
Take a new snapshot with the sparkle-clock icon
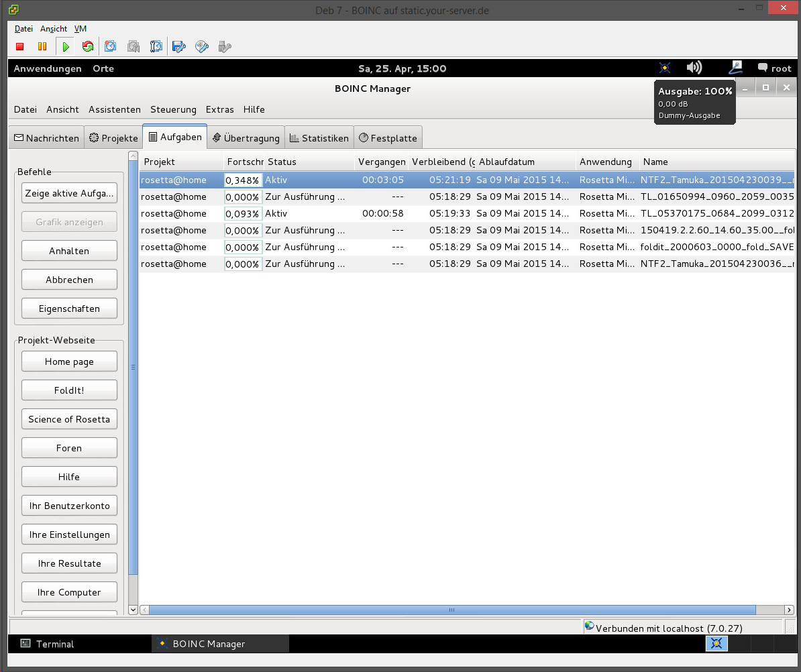[x=110, y=47]
